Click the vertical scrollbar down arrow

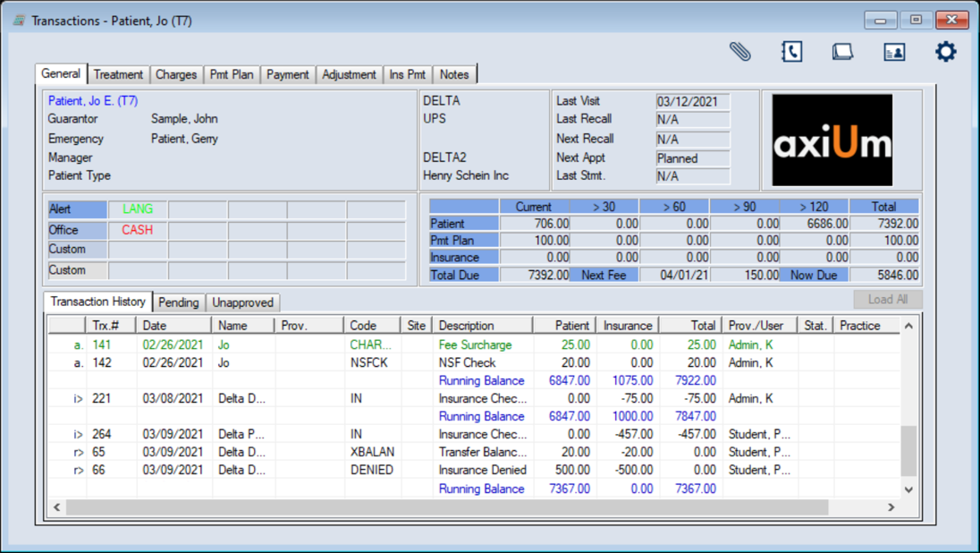click(908, 489)
